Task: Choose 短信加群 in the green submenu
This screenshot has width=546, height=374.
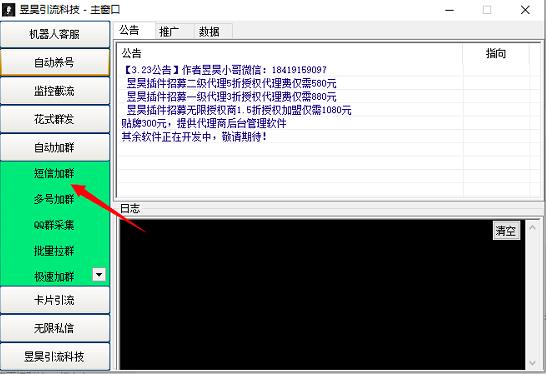Action: (x=54, y=173)
